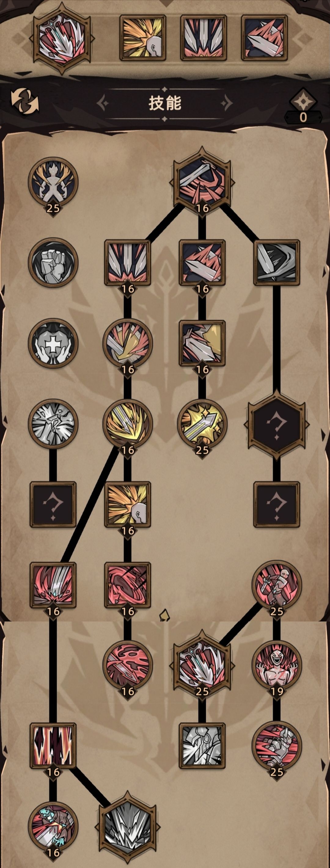
Task: Click the 技能 title header
Action: click(165, 103)
